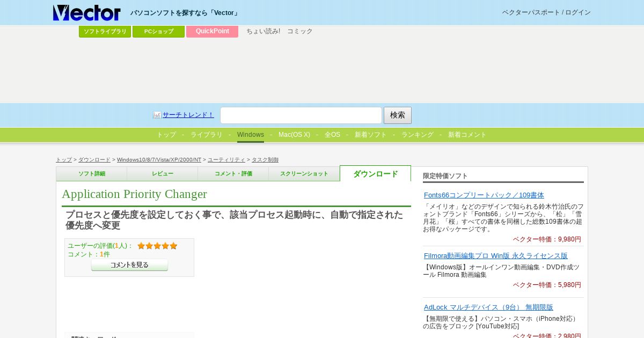Click the search trend chart icon

click(x=157, y=115)
